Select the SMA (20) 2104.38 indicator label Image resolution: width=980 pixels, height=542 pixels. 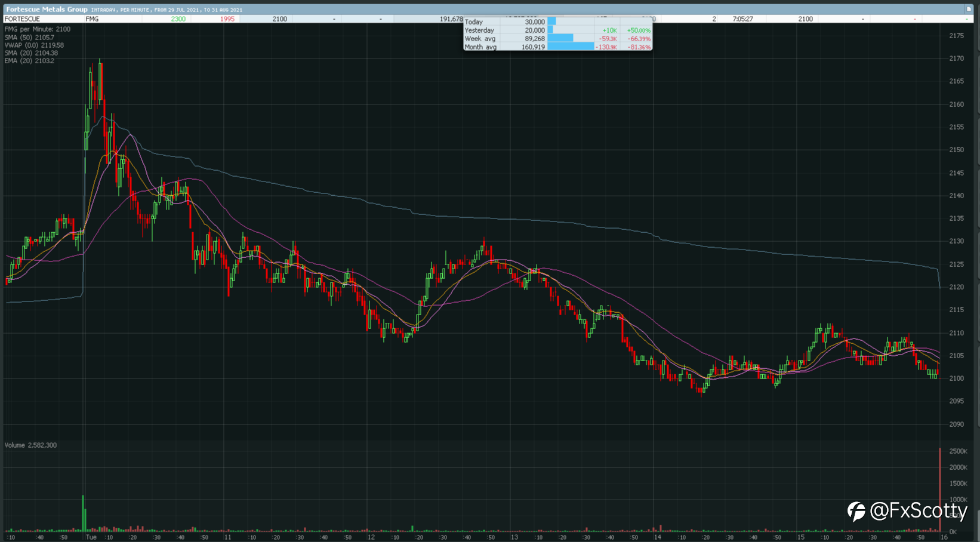coord(31,53)
